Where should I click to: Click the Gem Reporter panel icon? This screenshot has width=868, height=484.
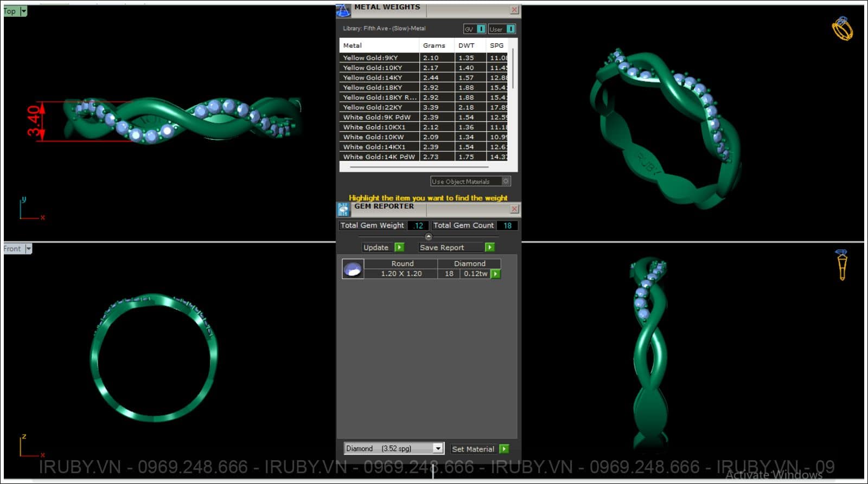pos(343,209)
